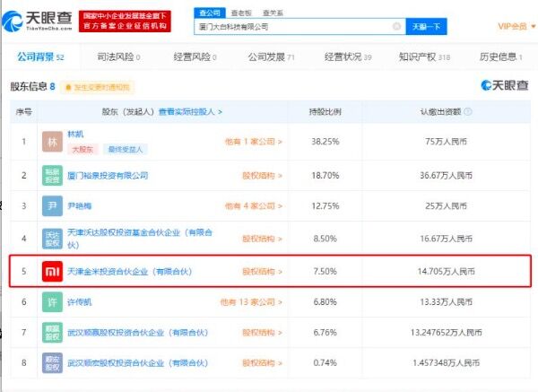Open 尹艳梅 shareholder name link

coord(79,206)
